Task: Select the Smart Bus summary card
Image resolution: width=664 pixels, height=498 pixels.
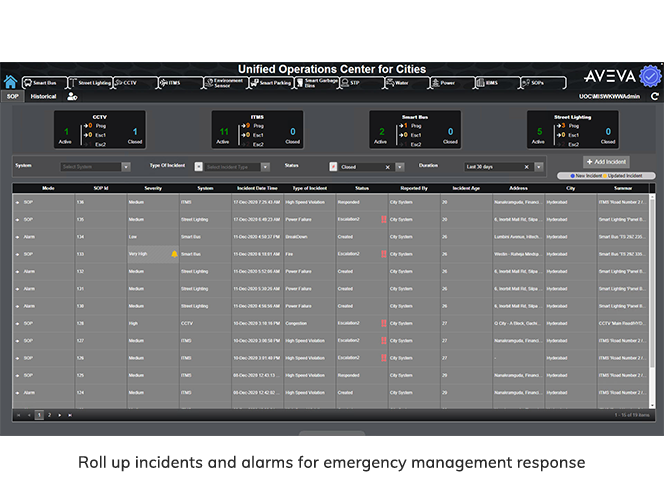Action: (x=415, y=130)
